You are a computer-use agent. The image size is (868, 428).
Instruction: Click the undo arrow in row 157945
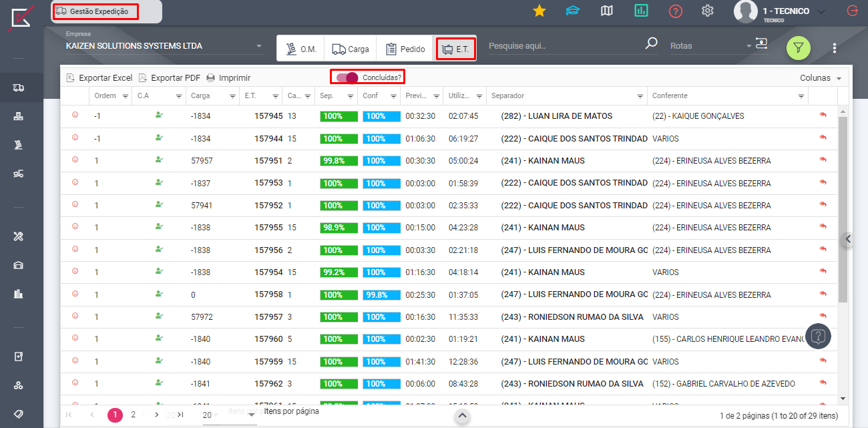[x=823, y=116]
